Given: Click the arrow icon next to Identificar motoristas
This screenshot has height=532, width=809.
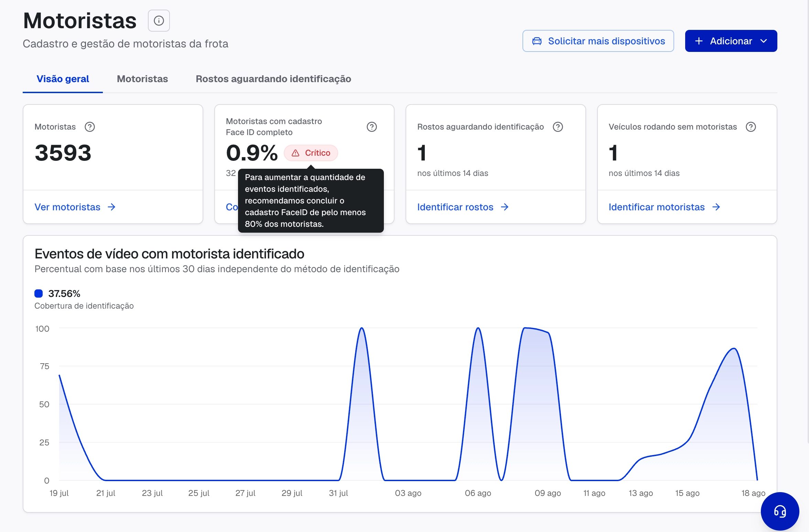Looking at the screenshot, I should point(716,207).
